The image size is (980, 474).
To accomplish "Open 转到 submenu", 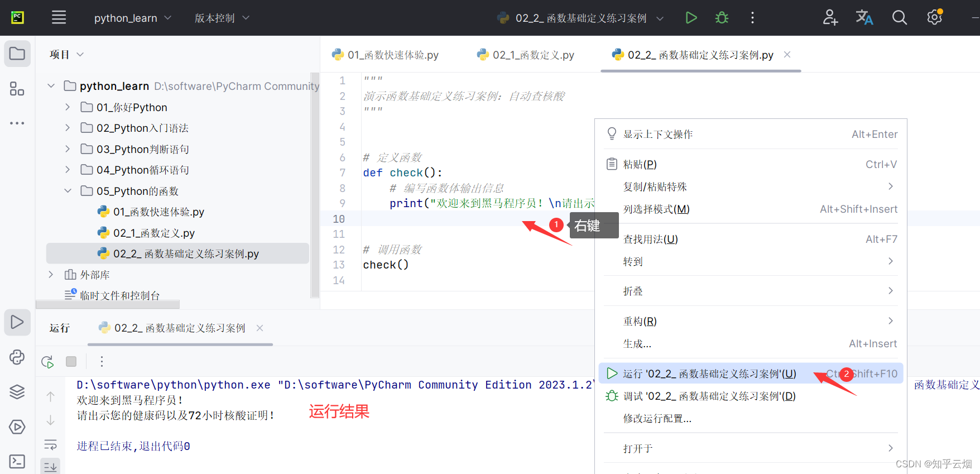I will point(751,261).
